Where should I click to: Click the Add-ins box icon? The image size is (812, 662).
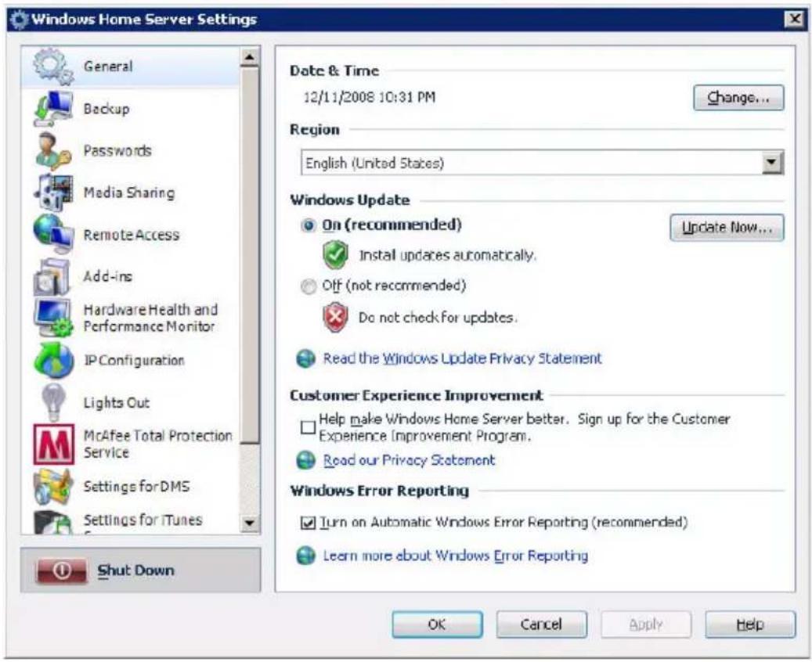click(x=52, y=276)
